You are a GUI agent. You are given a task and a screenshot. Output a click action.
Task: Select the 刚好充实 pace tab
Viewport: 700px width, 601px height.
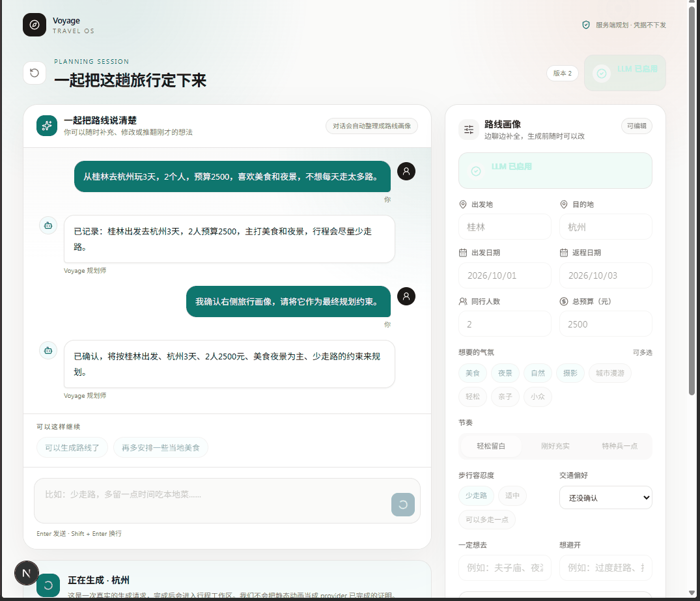pos(555,446)
